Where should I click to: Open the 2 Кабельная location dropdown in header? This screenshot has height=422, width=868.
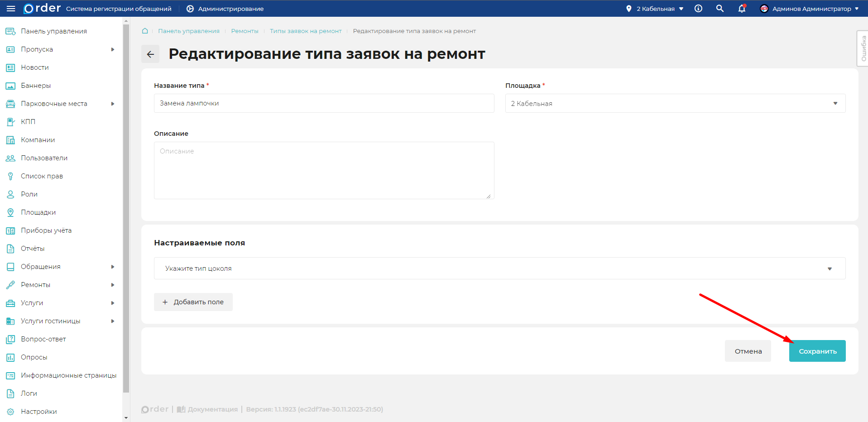point(655,9)
